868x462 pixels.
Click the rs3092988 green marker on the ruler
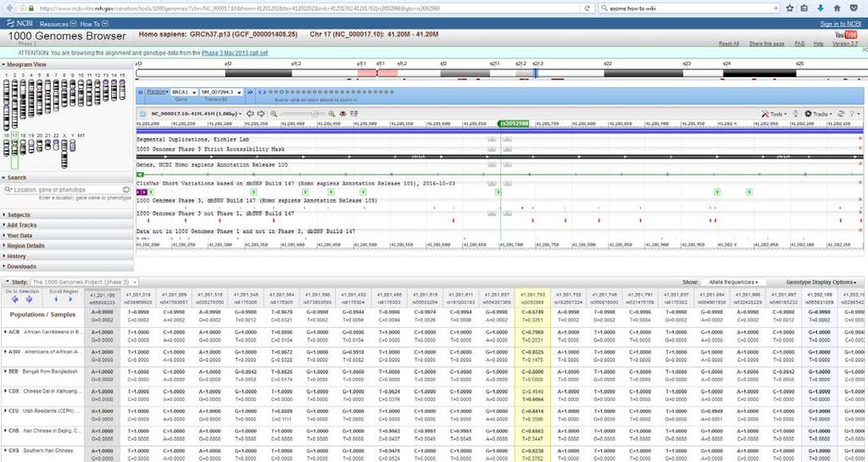point(513,124)
